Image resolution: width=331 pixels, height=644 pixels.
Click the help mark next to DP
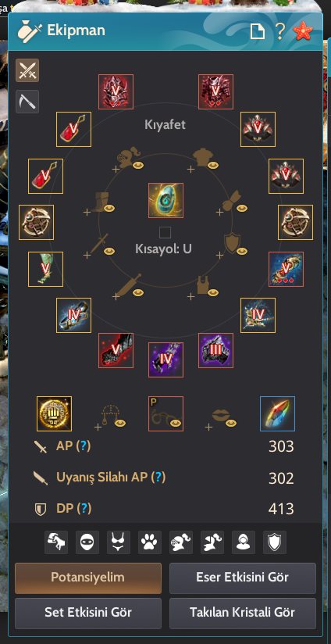[84, 509]
